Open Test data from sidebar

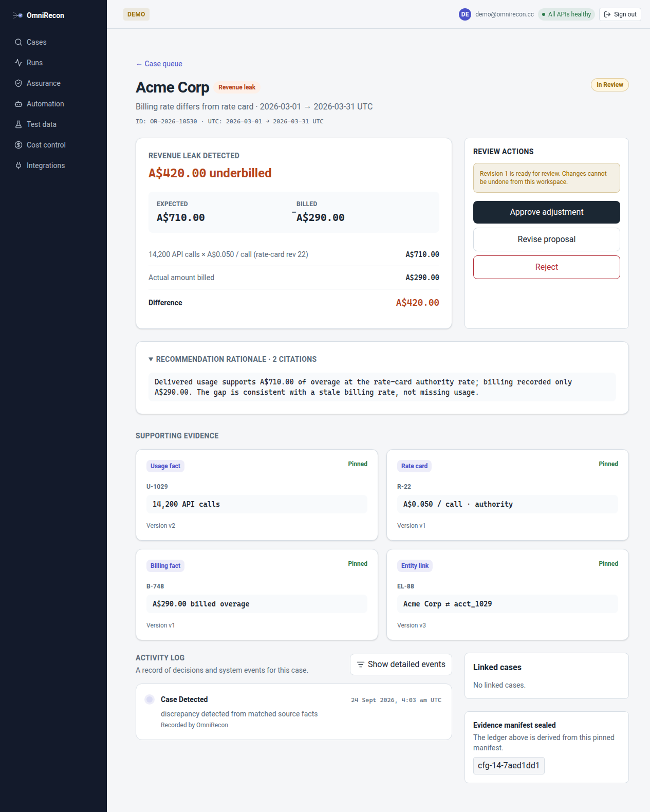coord(53,124)
